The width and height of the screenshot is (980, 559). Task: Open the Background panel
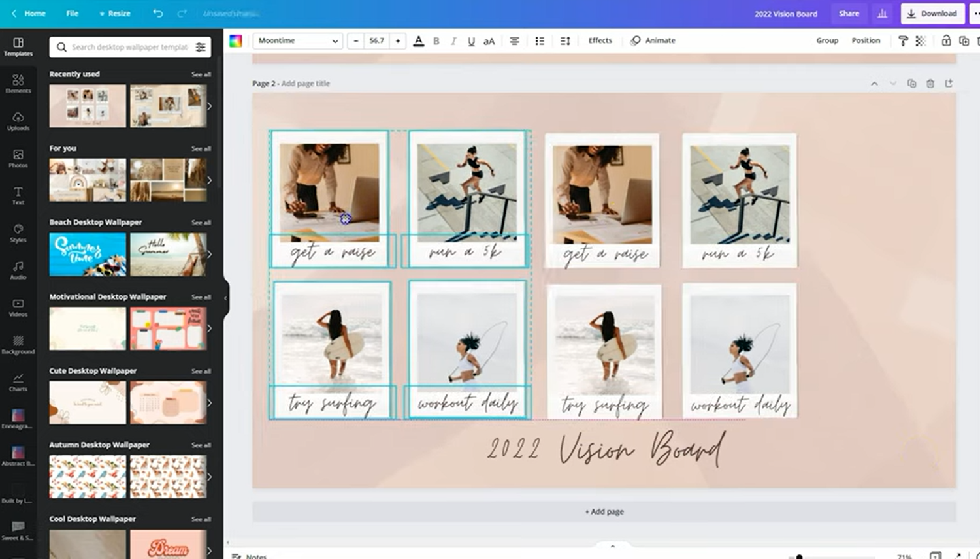(x=18, y=344)
